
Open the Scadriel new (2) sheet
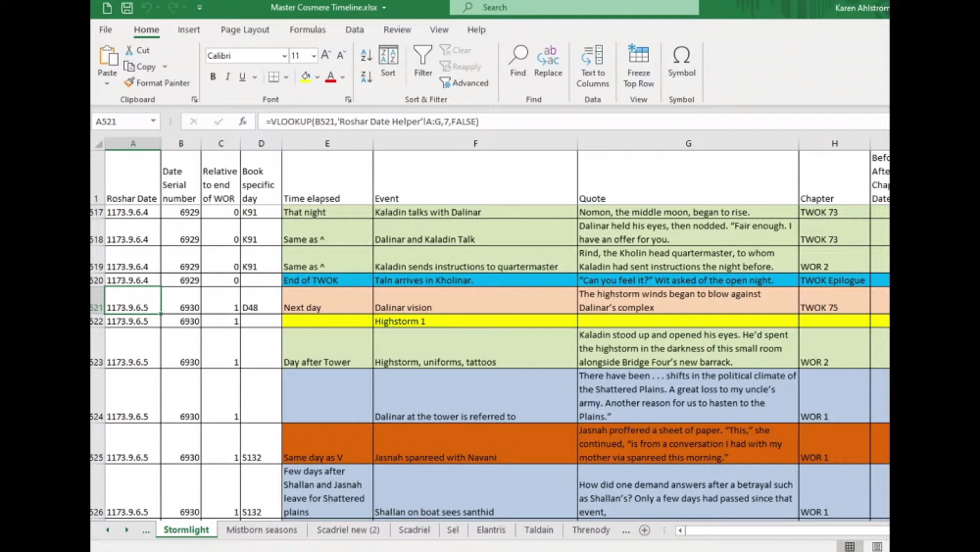(348, 530)
